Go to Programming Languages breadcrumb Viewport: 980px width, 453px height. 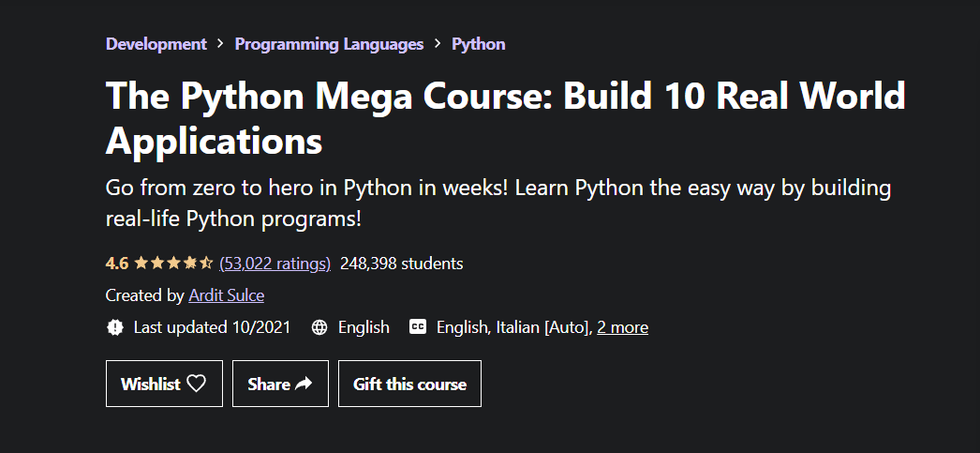point(329,44)
